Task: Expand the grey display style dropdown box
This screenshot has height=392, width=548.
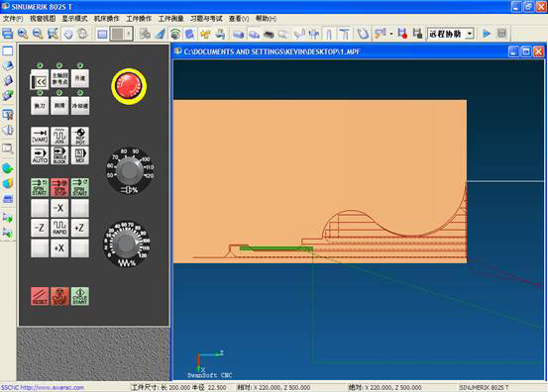Action: (121, 34)
